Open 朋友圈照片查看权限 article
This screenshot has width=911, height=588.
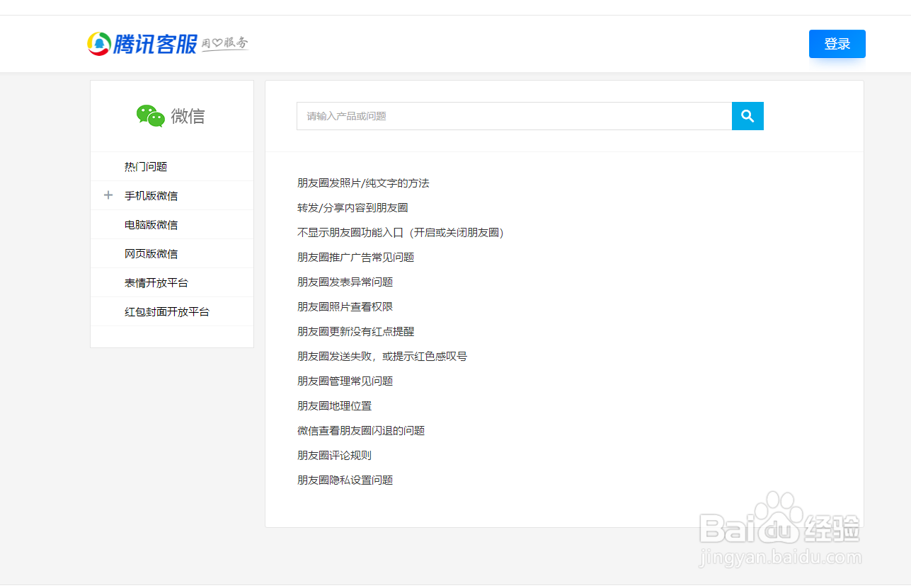345,307
